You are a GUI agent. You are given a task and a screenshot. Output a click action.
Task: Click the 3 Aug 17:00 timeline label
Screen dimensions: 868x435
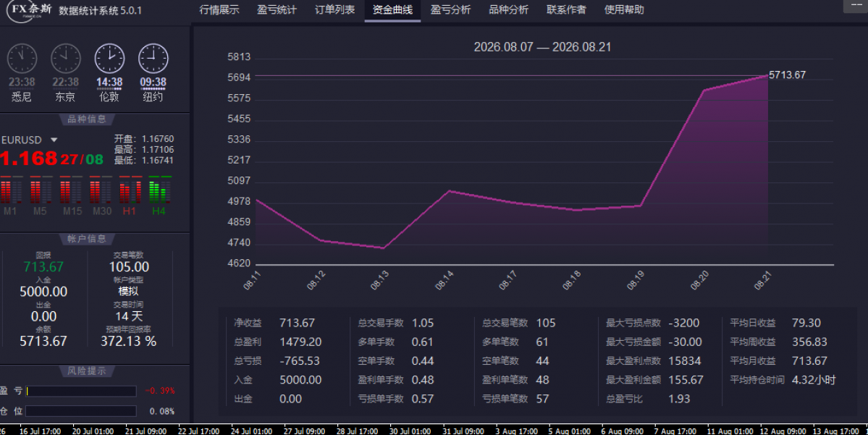(516, 431)
